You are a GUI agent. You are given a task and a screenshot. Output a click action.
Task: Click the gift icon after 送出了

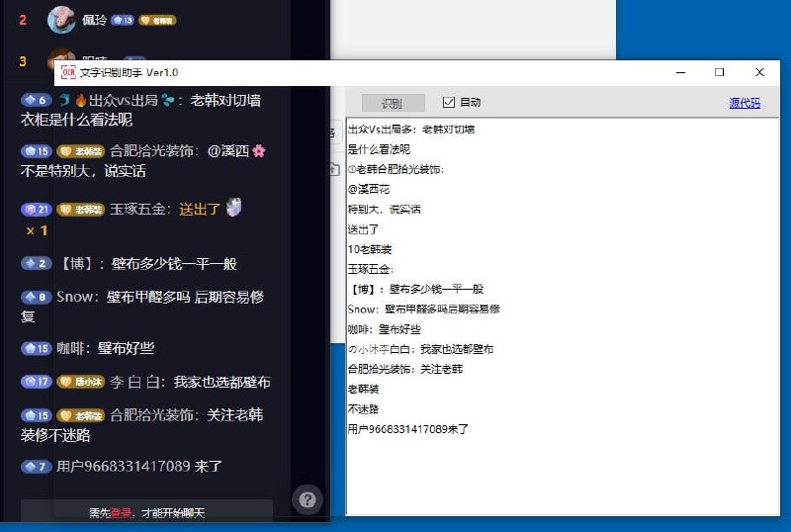coord(233,207)
